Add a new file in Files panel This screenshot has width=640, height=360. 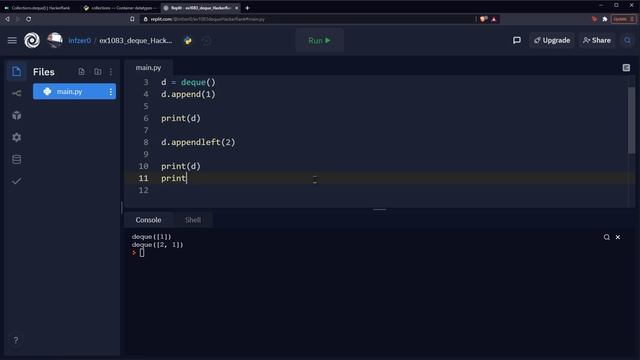tap(81, 72)
